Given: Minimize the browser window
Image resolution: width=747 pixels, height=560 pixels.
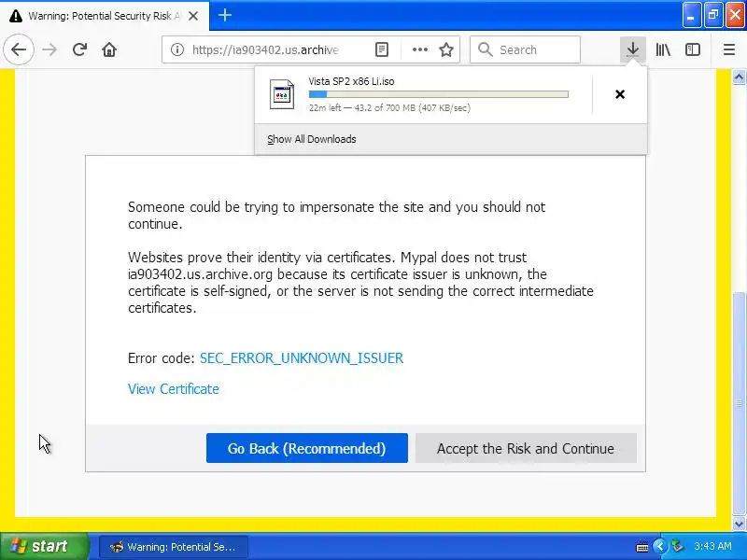Looking at the screenshot, I should click(x=691, y=15).
